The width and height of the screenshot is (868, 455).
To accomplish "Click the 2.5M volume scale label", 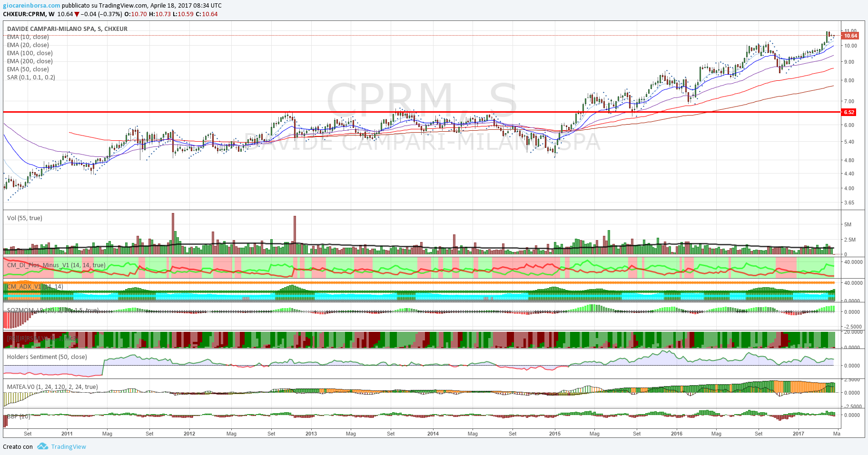I will point(850,240).
